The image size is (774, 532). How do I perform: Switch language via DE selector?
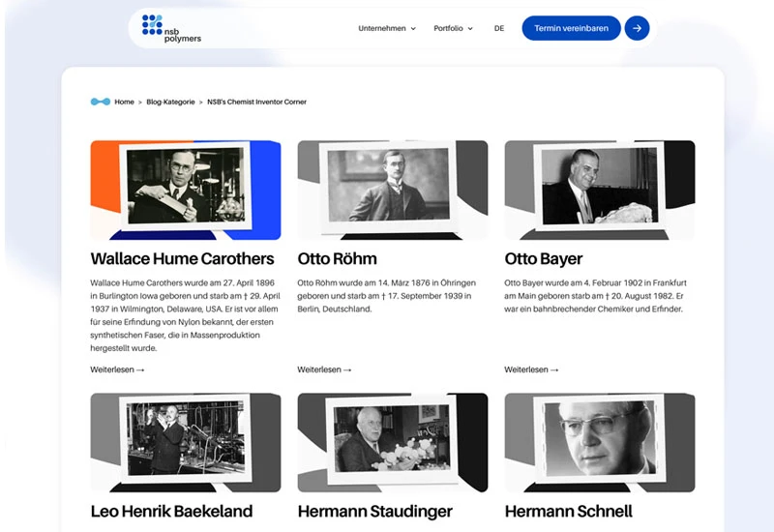499,28
